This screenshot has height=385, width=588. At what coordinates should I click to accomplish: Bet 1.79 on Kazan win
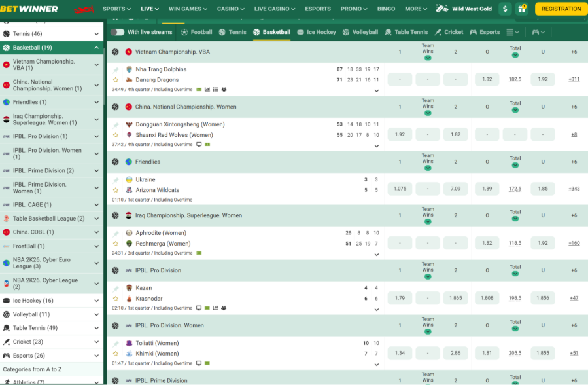(400, 298)
